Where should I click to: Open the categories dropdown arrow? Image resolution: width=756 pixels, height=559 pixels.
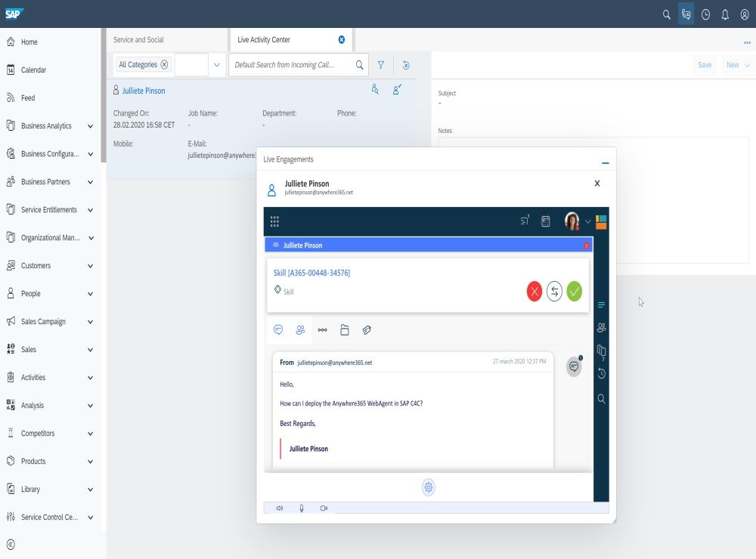pyautogui.click(x=216, y=64)
